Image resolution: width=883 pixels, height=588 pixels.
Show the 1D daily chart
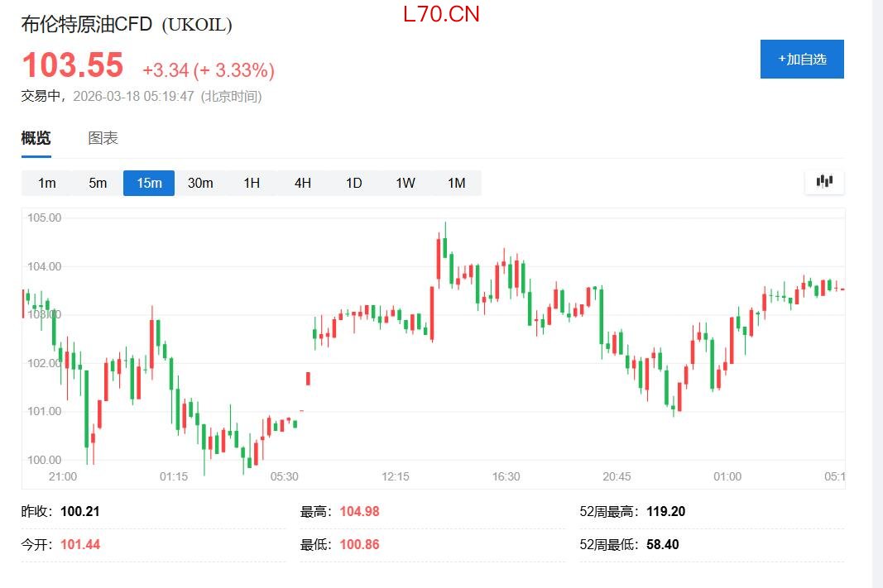click(x=353, y=183)
